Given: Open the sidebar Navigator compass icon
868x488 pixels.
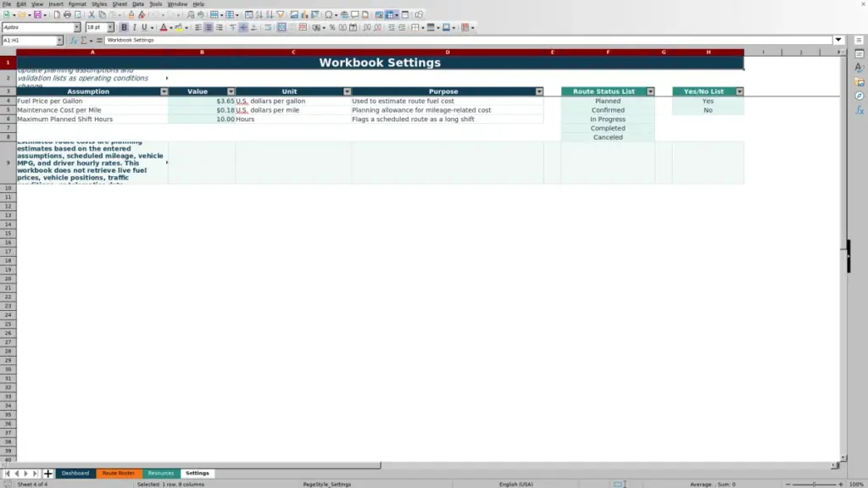Looking at the screenshot, I should click(860, 96).
